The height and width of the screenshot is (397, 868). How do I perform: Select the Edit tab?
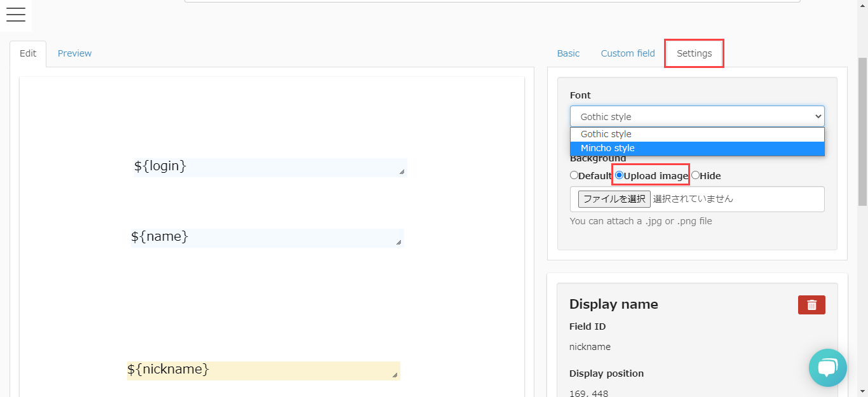[28, 53]
